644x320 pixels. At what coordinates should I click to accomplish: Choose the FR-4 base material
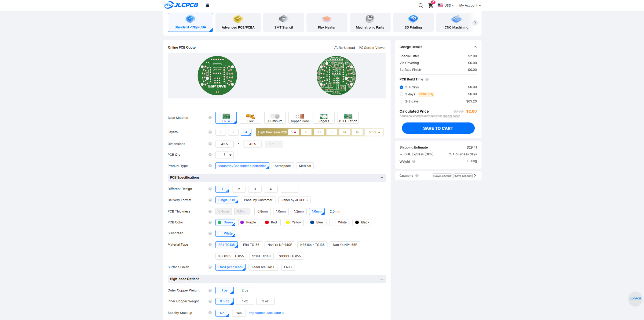coord(226,118)
